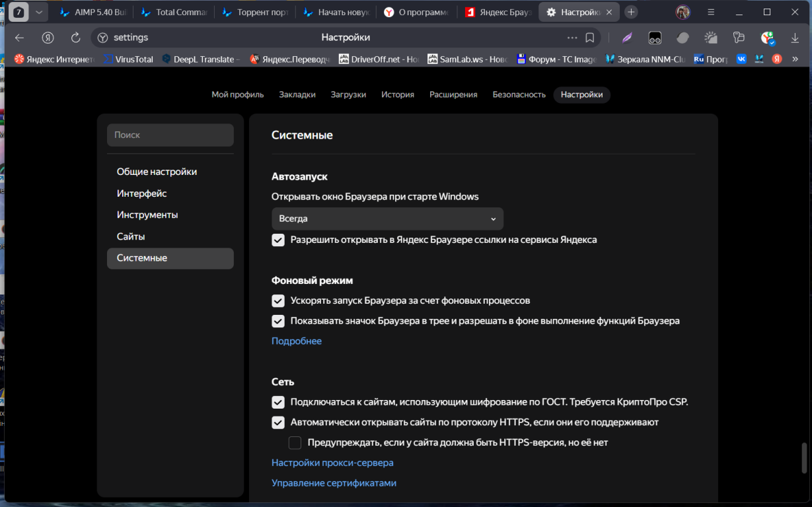Click the Yandex home button

pyautogui.click(x=48, y=38)
